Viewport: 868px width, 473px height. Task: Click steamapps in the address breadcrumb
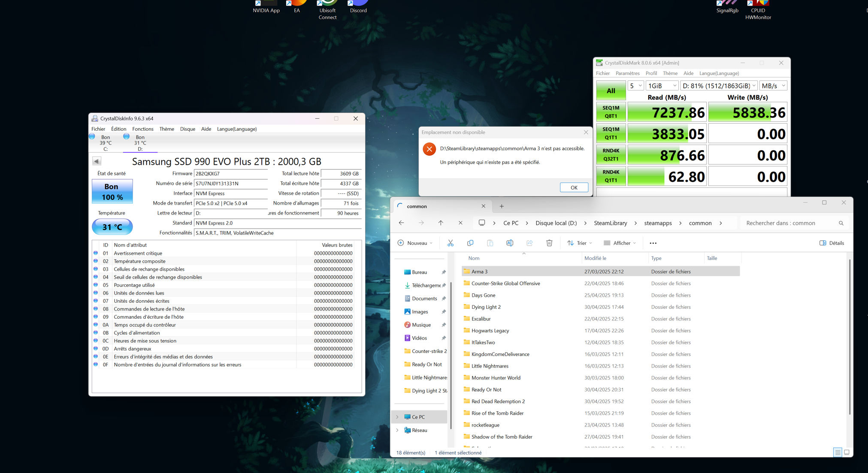658,223
